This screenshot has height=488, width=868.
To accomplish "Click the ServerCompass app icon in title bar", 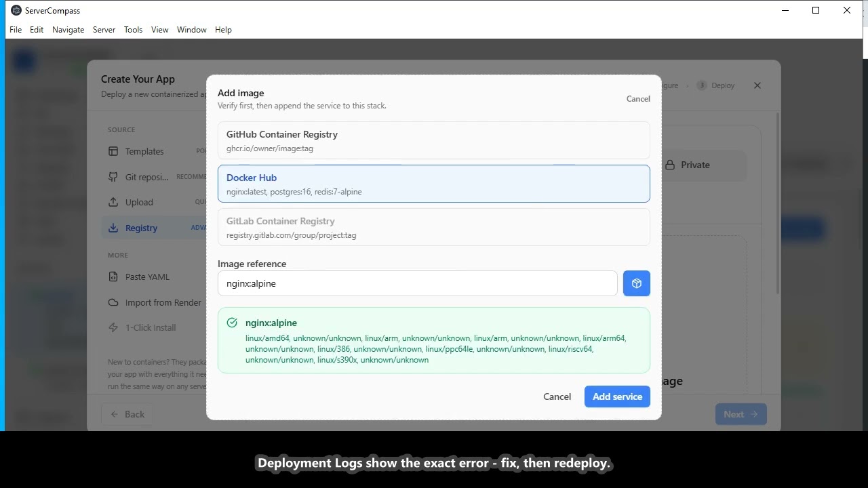I will 16,10.
